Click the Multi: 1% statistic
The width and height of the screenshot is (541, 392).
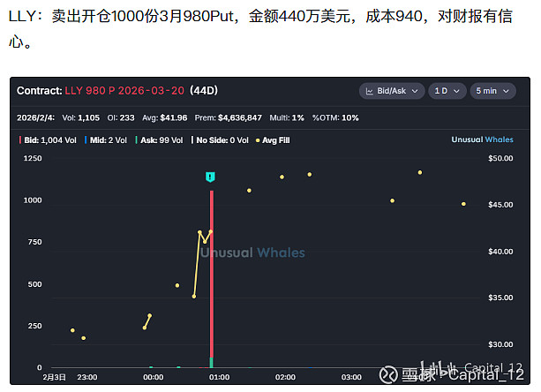tap(287, 118)
